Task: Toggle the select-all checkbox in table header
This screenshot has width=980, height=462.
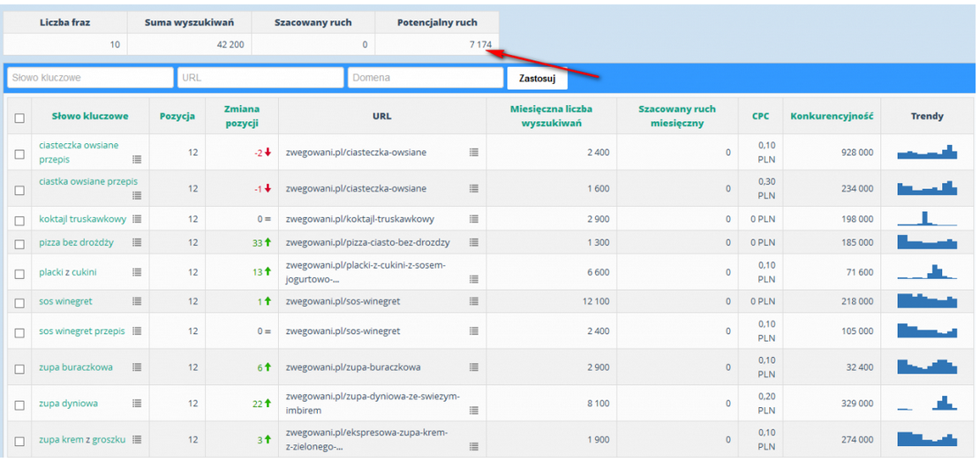Action: [19, 117]
